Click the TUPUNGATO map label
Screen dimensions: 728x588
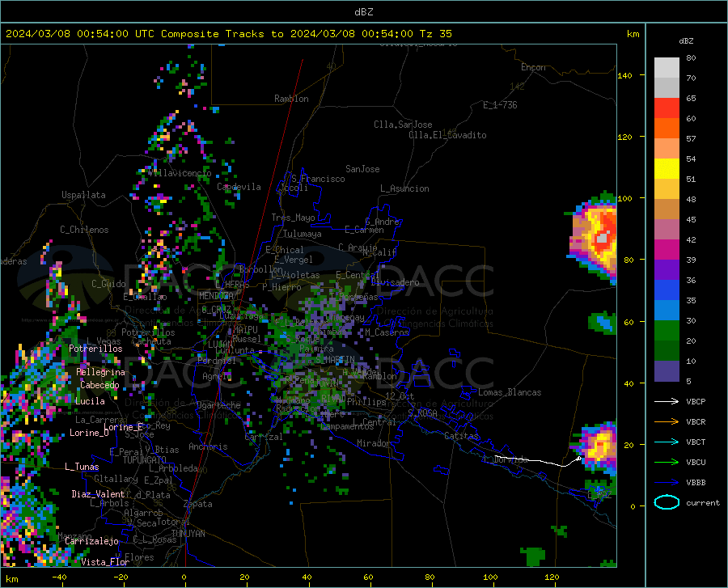click(x=145, y=460)
